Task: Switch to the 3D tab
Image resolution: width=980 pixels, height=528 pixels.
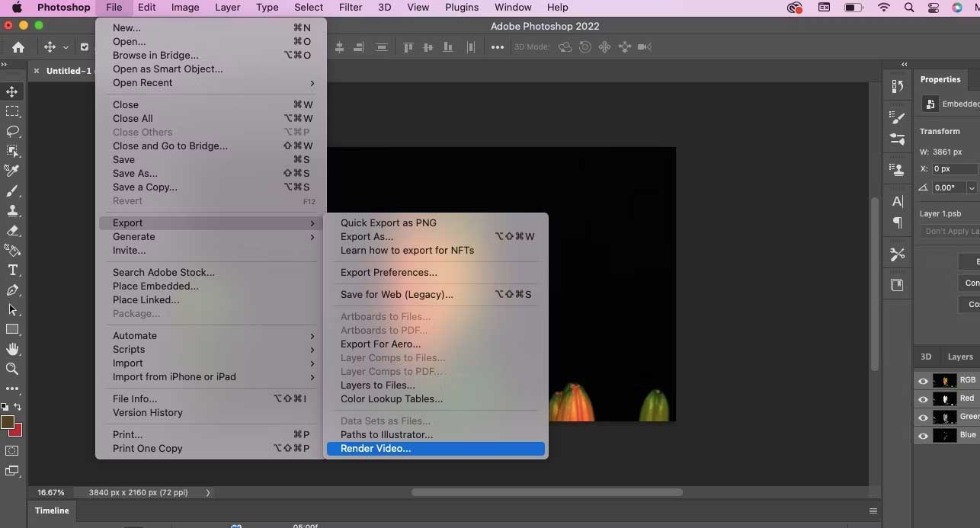Action: click(926, 356)
